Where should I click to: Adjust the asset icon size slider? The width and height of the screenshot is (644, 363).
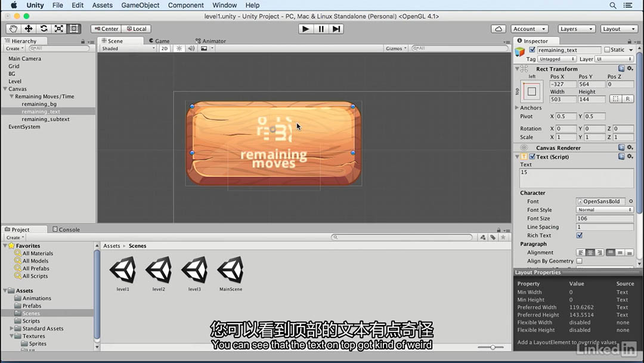pyautogui.click(x=493, y=347)
